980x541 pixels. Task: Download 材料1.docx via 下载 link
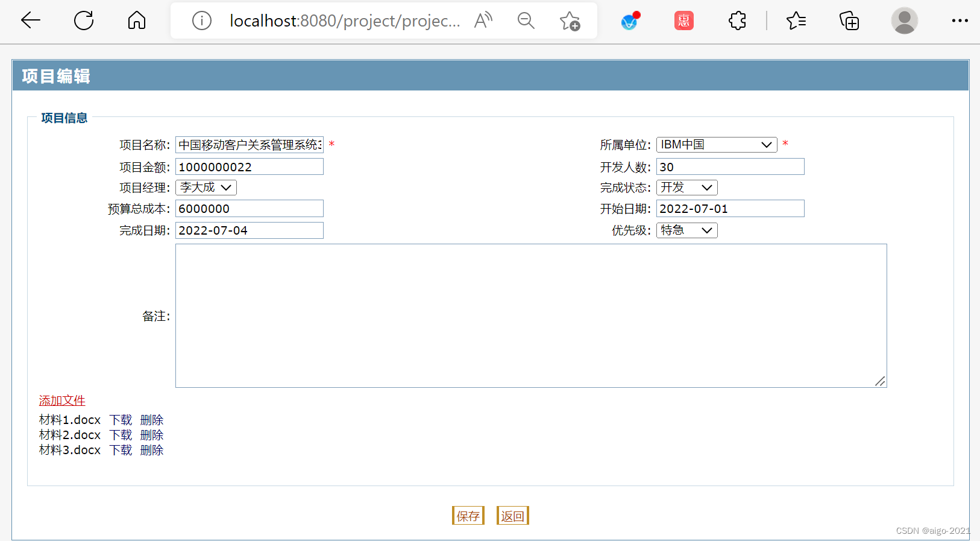point(121,420)
